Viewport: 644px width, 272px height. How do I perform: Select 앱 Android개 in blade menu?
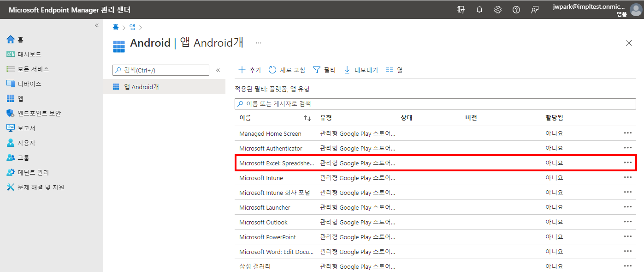tap(165, 87)
